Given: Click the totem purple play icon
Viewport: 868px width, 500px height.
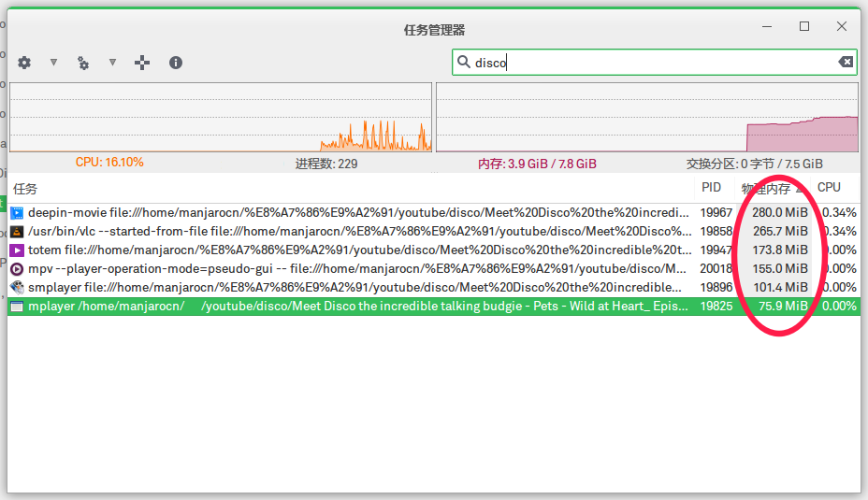Looking at the screenshot, I should pos(17,250).
